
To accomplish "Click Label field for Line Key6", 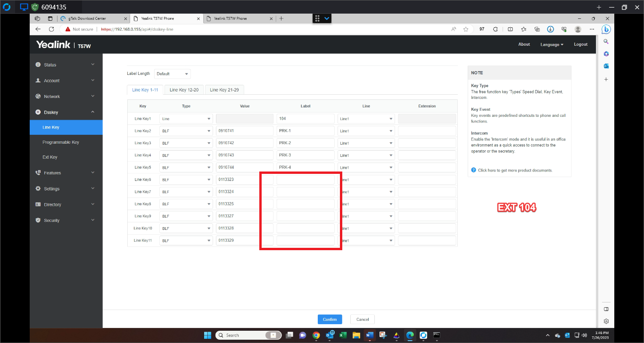I will (305, 180).
